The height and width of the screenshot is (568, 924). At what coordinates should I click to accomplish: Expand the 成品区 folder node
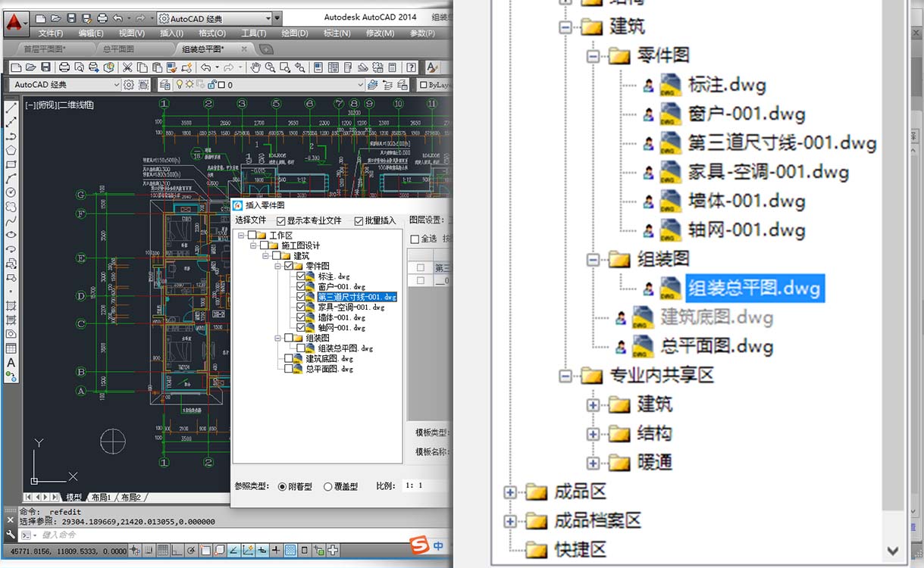point(510,492)
